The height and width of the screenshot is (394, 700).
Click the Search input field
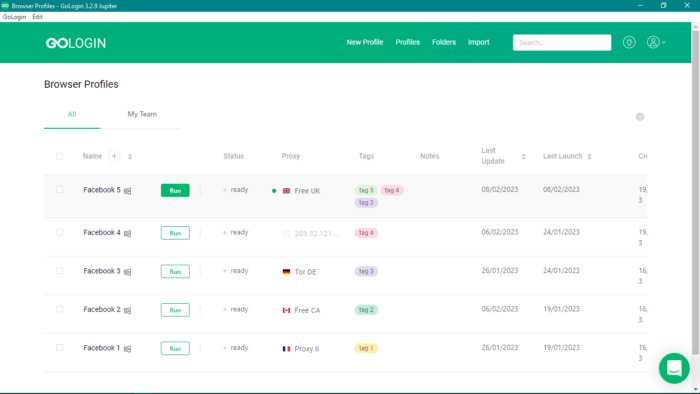tap(562, 42)
